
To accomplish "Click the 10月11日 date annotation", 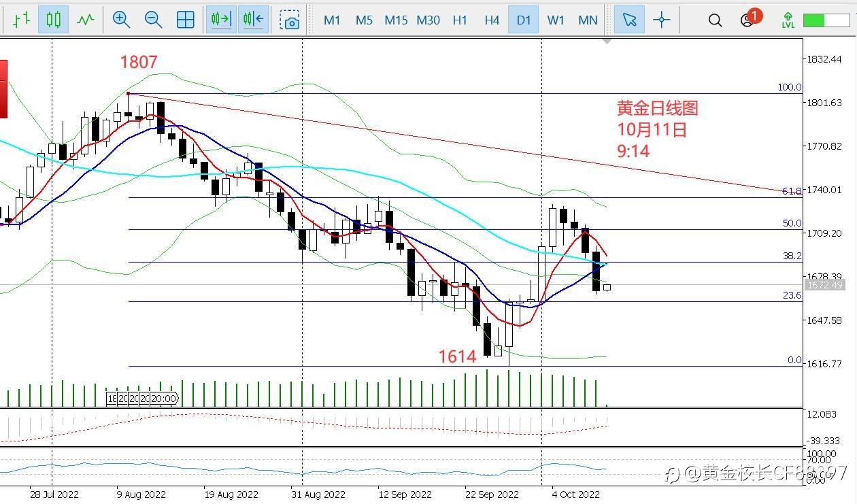I will [x=652, y=129].
